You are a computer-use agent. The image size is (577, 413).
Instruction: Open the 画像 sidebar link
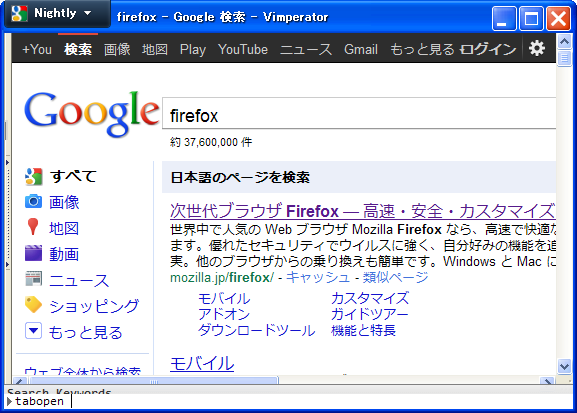(64, 202)
